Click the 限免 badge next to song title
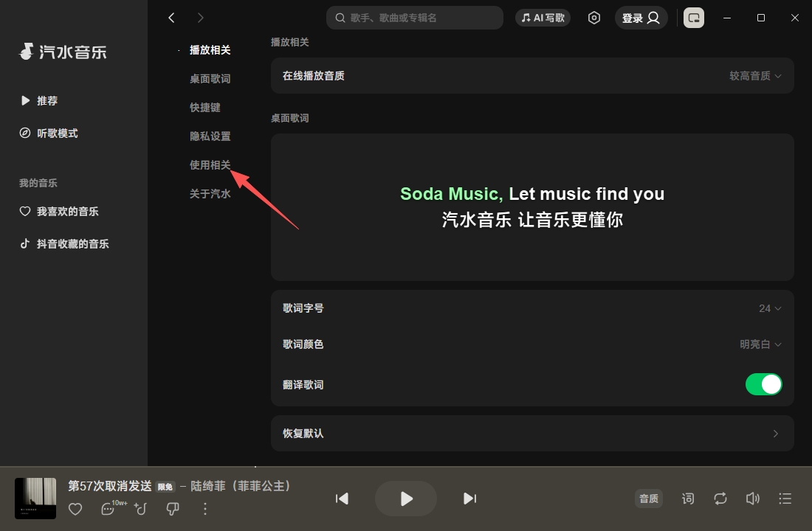This screenshot has width=812, height=531. (x=165, y=487)
